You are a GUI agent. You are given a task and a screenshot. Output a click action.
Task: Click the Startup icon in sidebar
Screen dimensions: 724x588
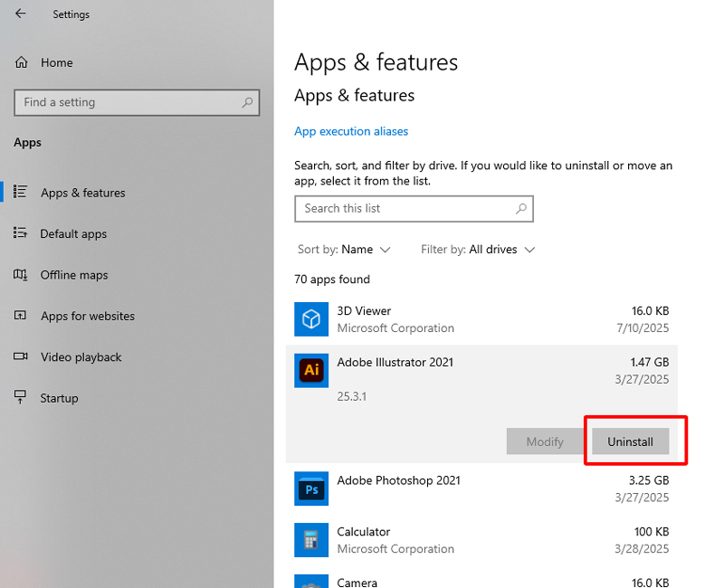(x=20, y=396)
